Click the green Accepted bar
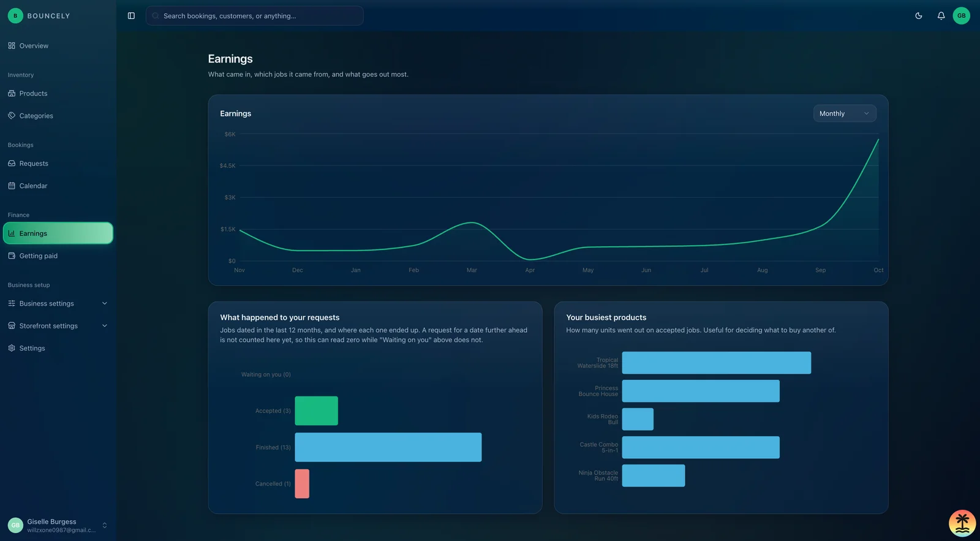Screen dimensions: 980x541 click(x=316, y=410)
